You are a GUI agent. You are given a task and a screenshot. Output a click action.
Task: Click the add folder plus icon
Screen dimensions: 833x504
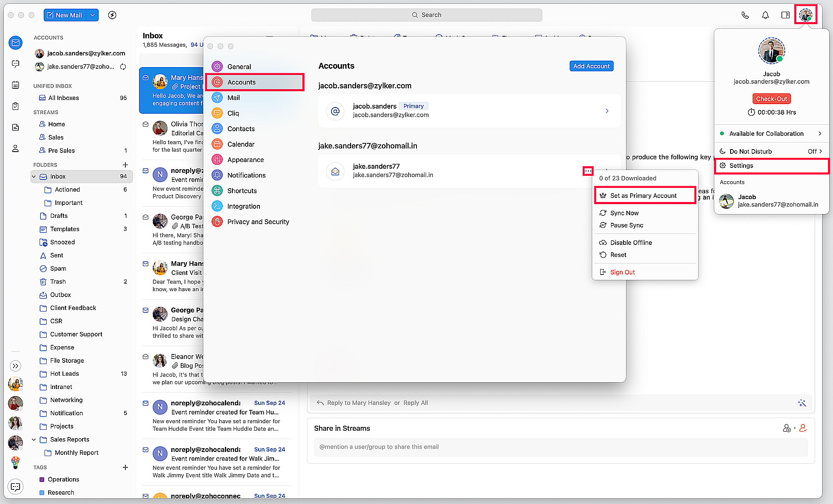coord(125,165)
